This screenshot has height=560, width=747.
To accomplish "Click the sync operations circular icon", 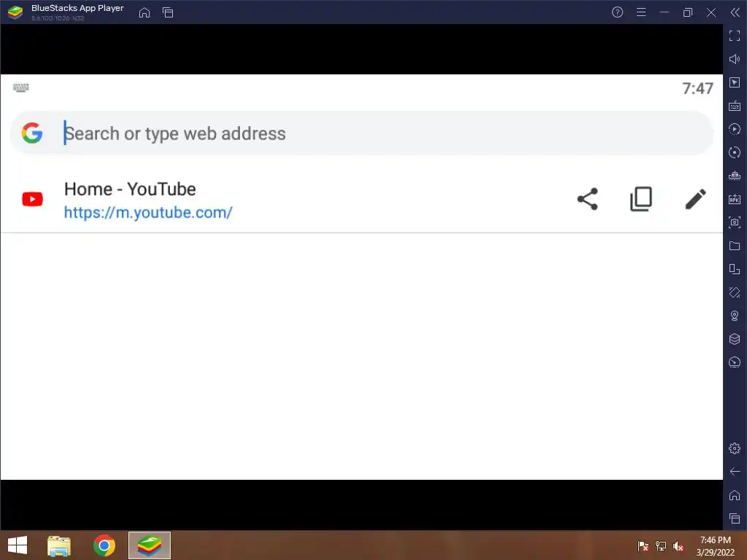I will click(x=735, y=152).
